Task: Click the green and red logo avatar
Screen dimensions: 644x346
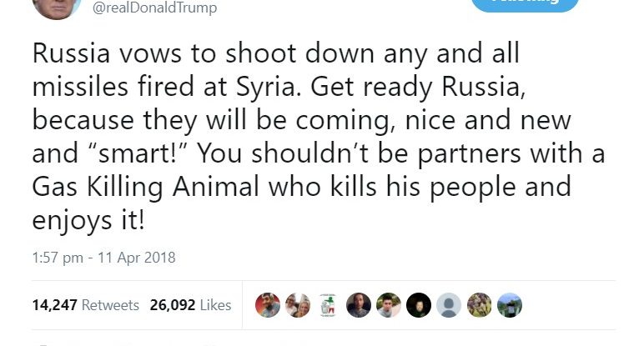Action: coord(328,305)
